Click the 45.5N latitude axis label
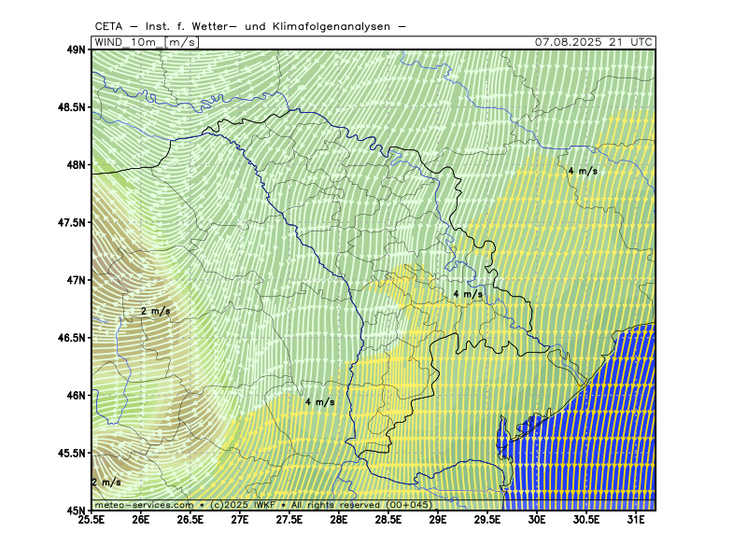Image resolution: width=747 pixels, height=560 pixels. tap(72, 453)
